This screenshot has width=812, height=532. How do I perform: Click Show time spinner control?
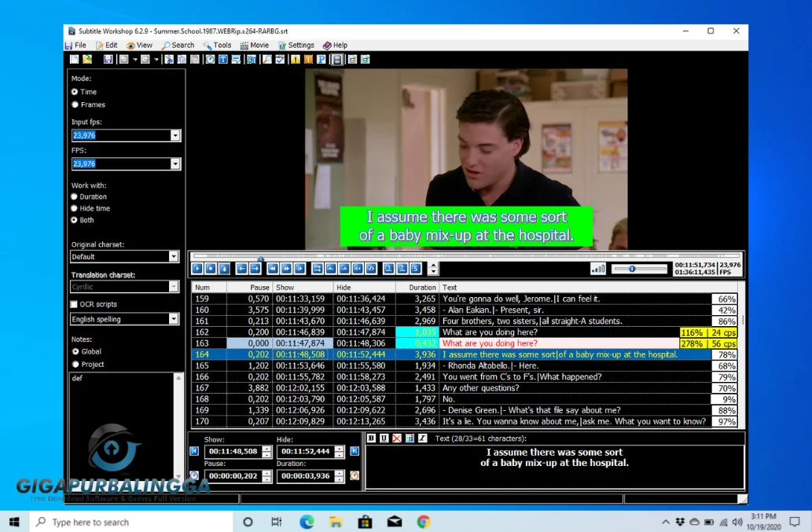[266, 451]
